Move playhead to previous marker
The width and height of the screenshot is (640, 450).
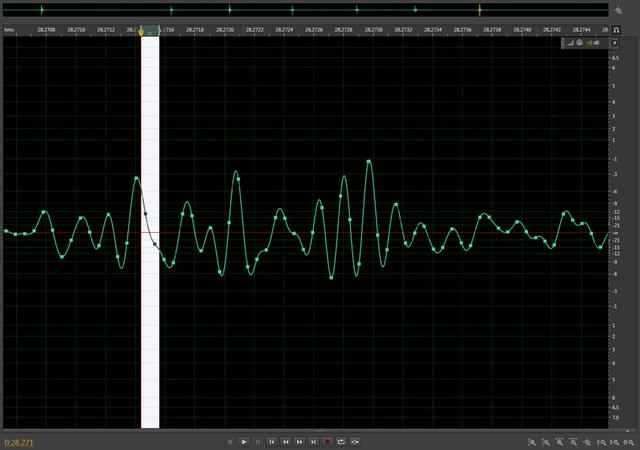(271, 441)
